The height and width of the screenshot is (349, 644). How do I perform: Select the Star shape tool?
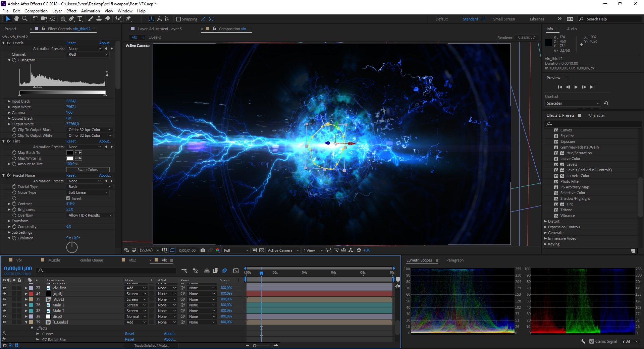pyautogui.click(x=63, y=19)
